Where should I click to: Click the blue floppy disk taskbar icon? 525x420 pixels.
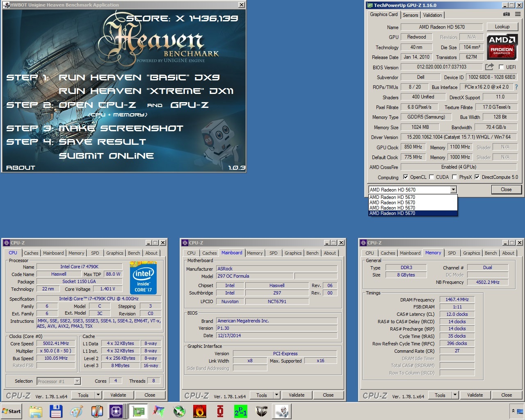(56, 411)
